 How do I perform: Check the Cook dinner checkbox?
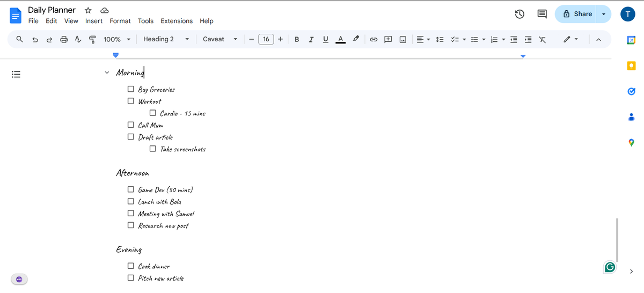point(131,266)
